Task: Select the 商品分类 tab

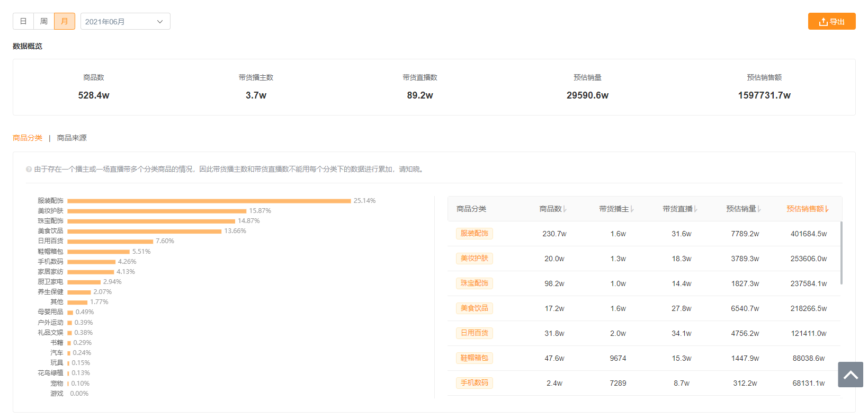Action: 28,138
